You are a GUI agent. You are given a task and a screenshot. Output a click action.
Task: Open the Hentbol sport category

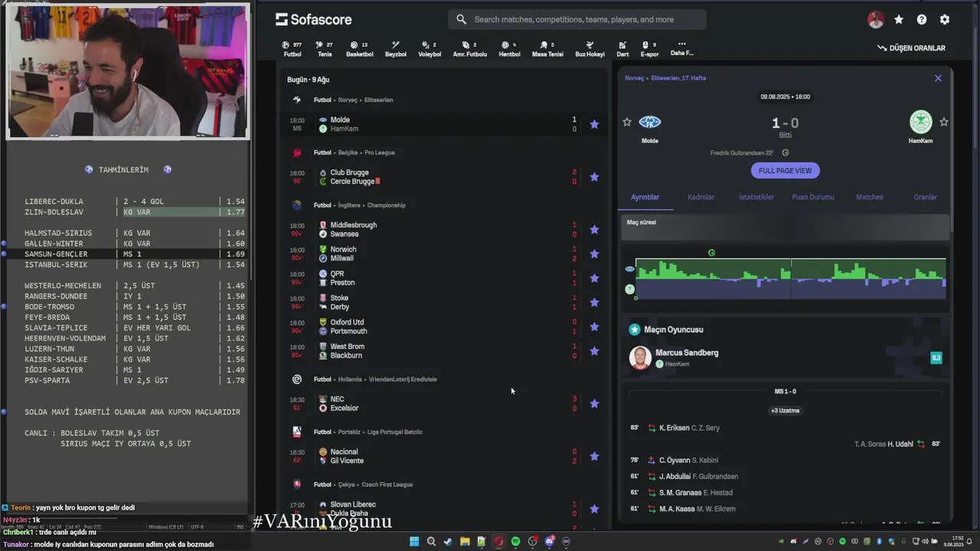pos(509,49)
